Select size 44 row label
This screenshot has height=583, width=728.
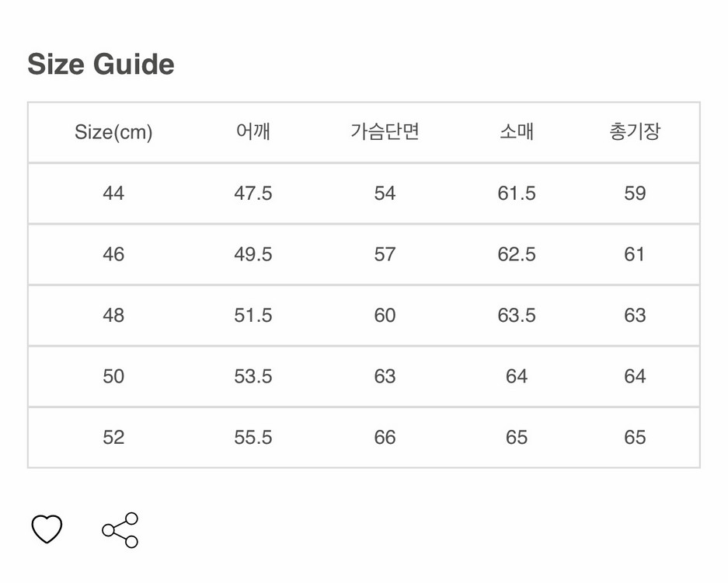coord(113,194)
